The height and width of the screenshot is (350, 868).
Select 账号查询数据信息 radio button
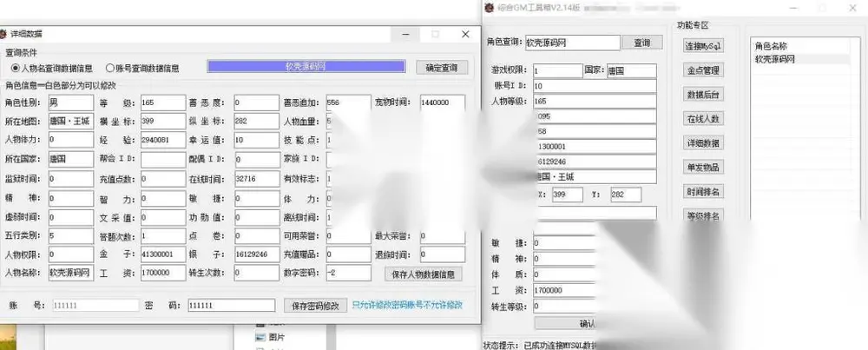click(x=142, y=68)
